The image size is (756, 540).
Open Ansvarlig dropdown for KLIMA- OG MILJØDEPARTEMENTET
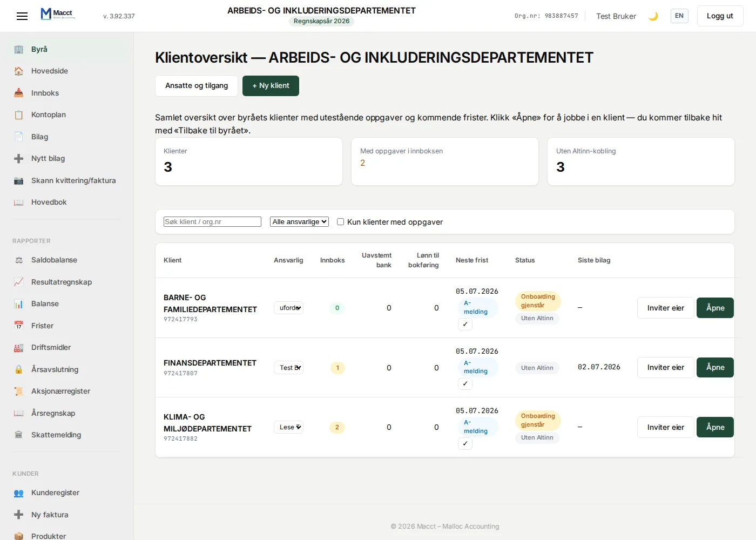pos(288,427)
